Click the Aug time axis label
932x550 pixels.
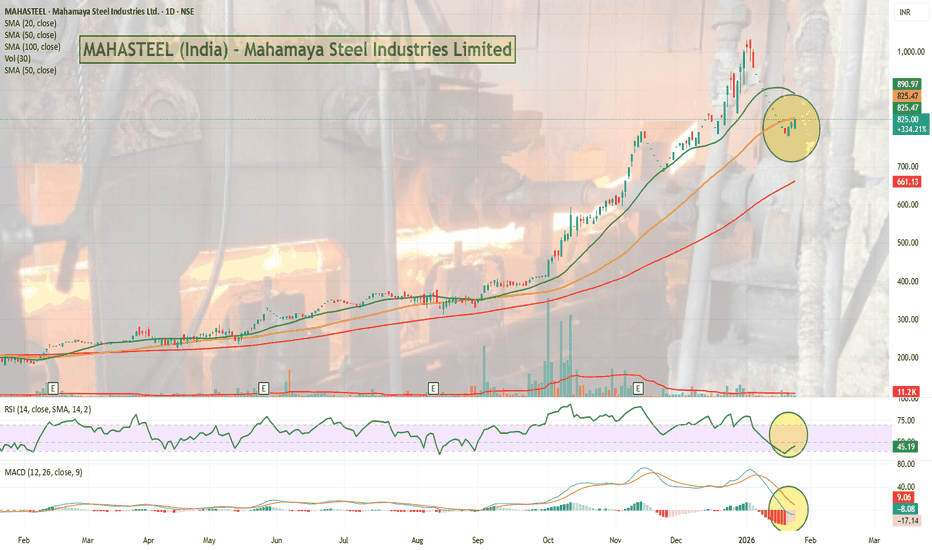(x=417, y=540)
